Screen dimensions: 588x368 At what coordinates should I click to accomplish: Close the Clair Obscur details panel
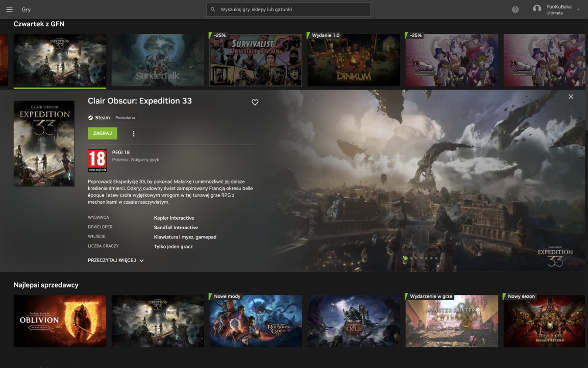[571, 97]
